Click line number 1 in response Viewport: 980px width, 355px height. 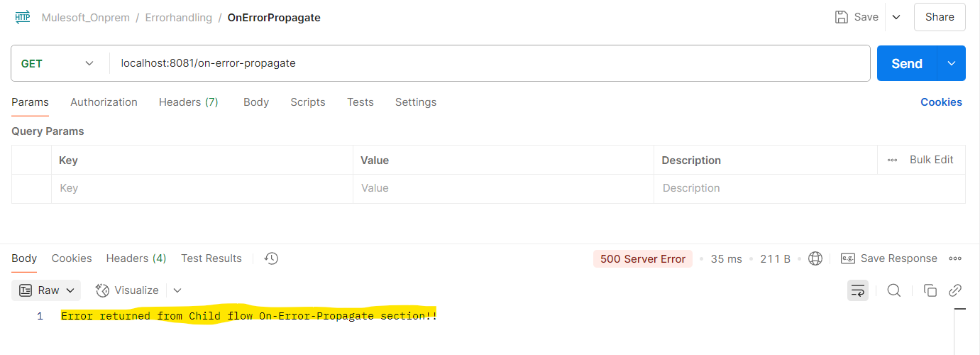40,316
